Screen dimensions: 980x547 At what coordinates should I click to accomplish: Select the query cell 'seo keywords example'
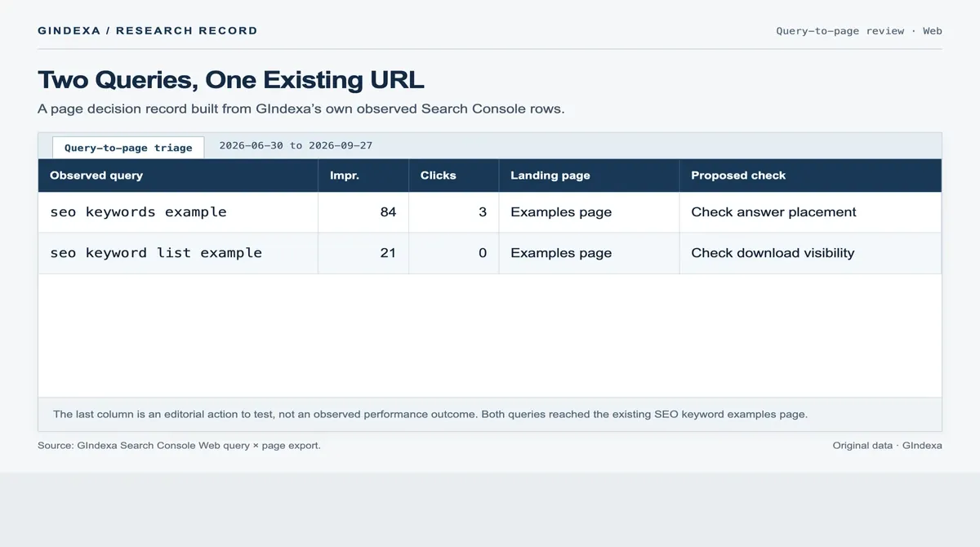tap(178, 212)
